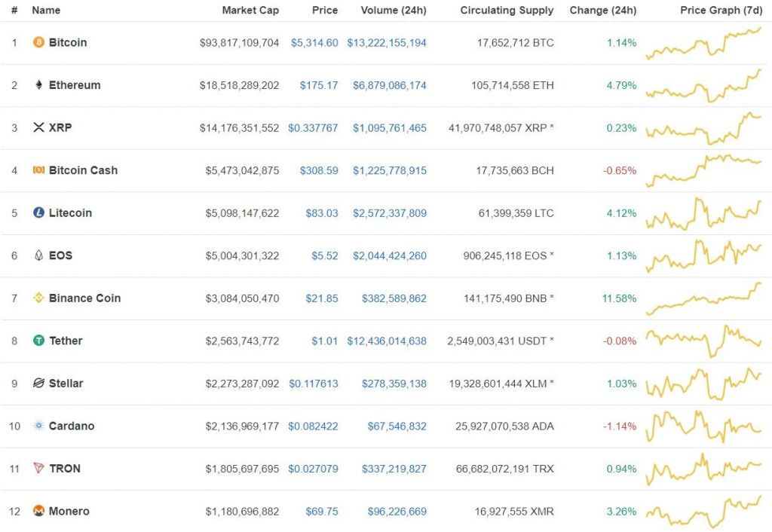
Task: Click the Bitcoin coin logo icon
Action: click(38, 42)
